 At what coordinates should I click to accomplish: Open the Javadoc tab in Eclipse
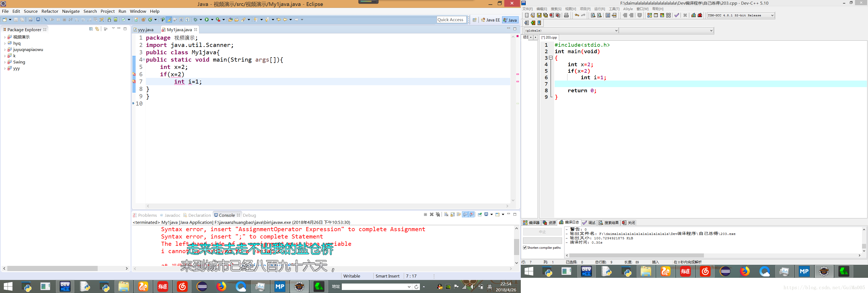pos(170,215)
